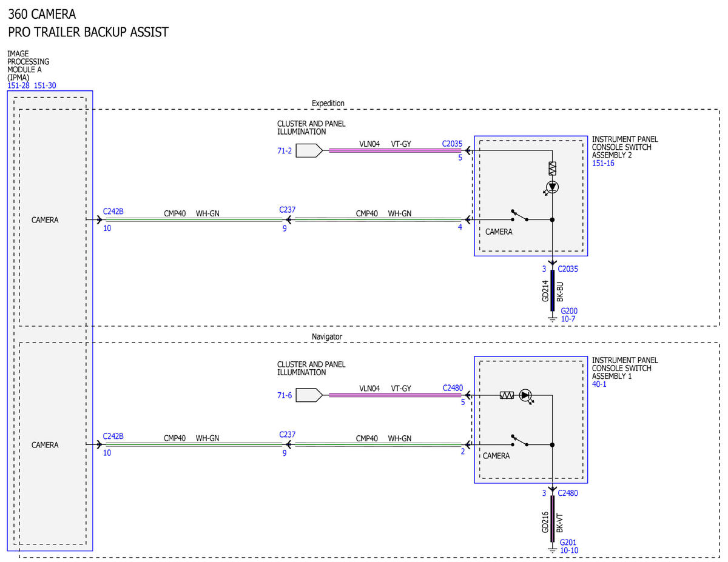Click pin 2 on Switch Assembly 1
The width and height of the screenshot is (728, 562).
click(x=462, y=452)
